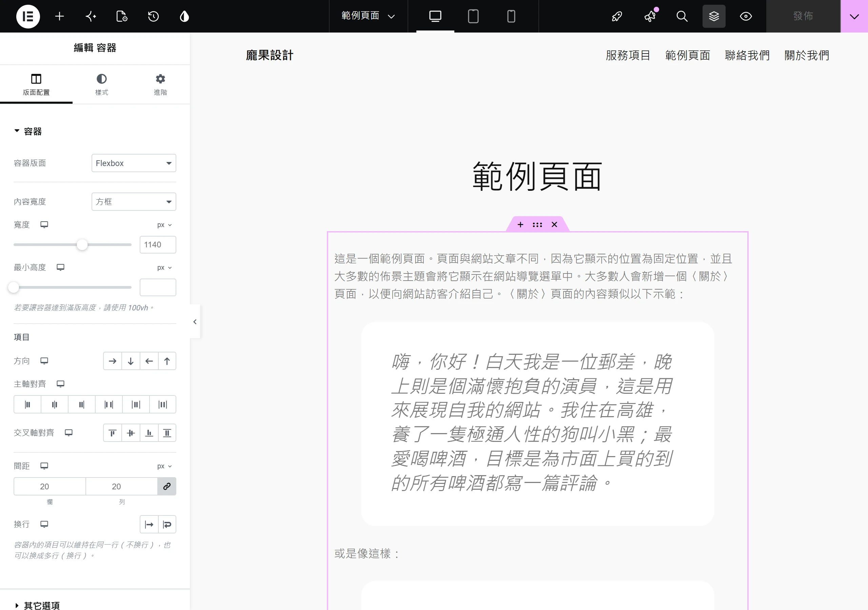Open responsive device icon beside 最小高度
This screenshot has height=610, width=868.
[x=60, y=267]
